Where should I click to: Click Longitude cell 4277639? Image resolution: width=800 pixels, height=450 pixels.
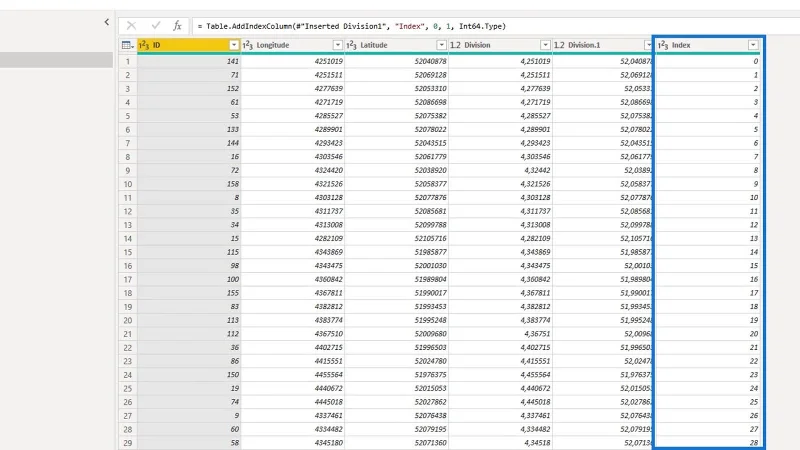pos(293,88)
